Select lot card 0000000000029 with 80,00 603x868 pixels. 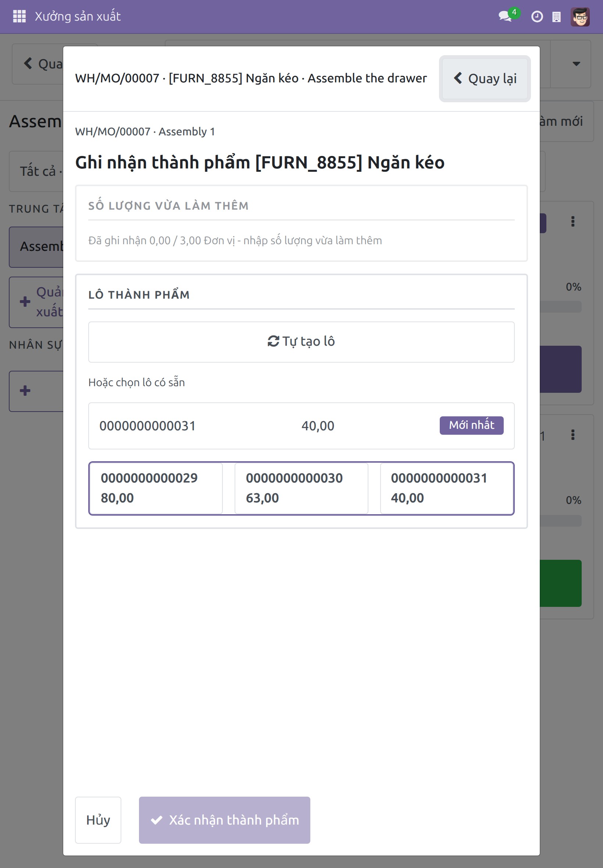click(156, 488)
